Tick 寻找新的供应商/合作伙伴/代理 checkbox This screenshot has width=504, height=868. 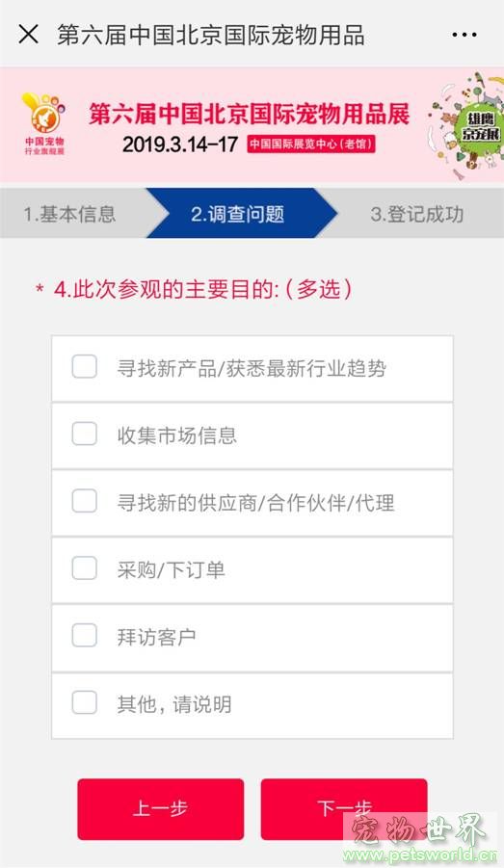84,502
